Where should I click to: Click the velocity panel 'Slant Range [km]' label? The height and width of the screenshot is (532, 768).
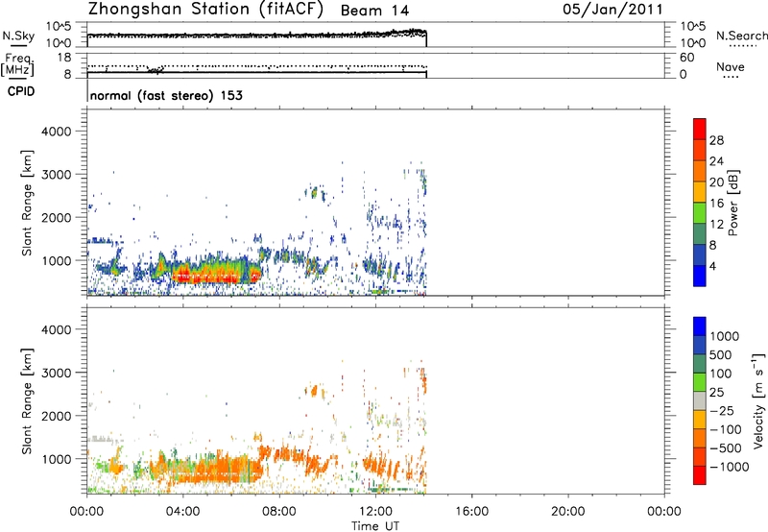(x=27, y=400)
